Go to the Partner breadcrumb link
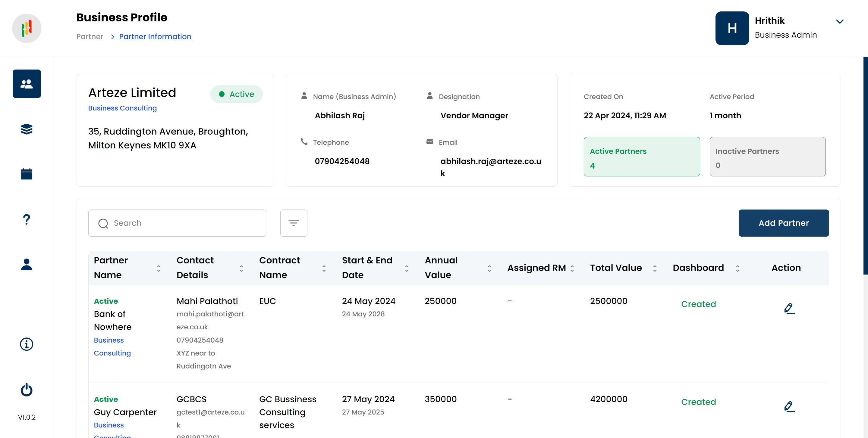868x438 pixels. tap(90, 37)
